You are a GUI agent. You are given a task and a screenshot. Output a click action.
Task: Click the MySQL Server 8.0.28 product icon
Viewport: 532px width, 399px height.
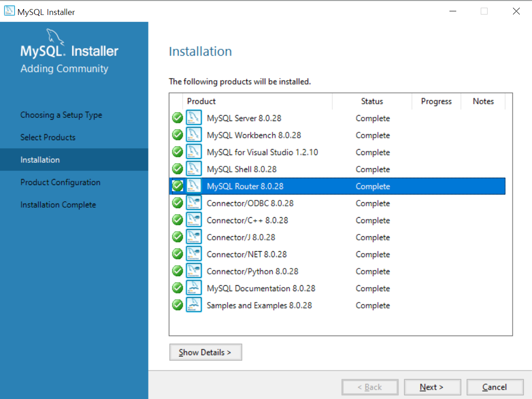click(x=194, y=118)
